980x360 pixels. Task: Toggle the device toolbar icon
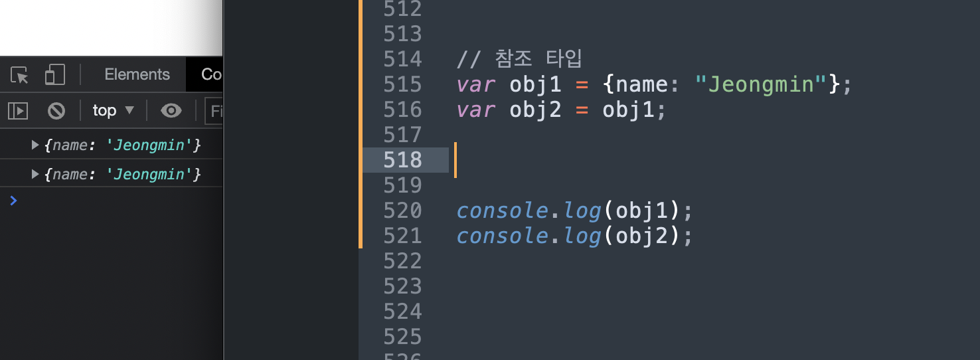pos(55,75)
